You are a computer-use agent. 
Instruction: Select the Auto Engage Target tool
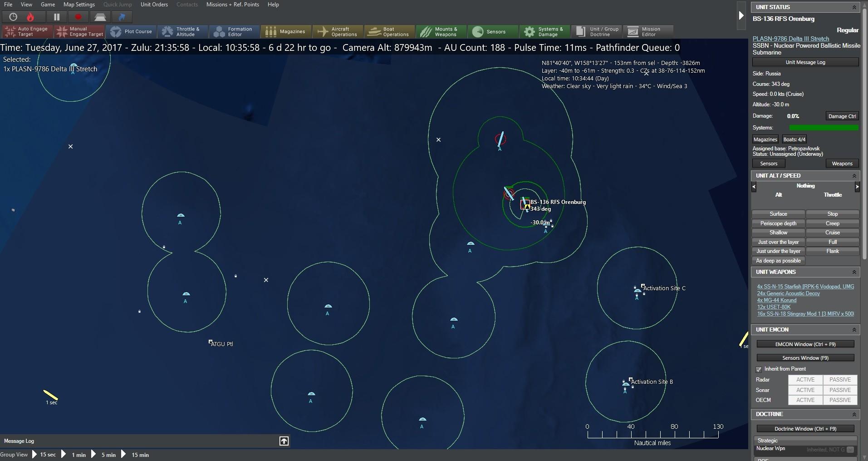pyautogui.click(x=26, y=31)
